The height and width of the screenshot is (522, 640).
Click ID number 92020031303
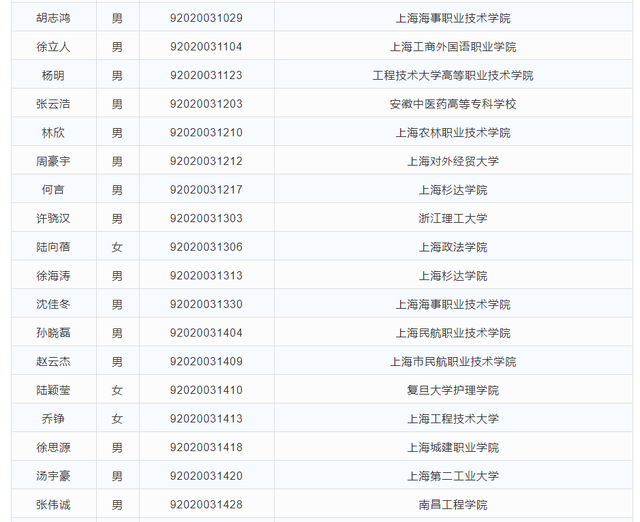coord(206,218)
